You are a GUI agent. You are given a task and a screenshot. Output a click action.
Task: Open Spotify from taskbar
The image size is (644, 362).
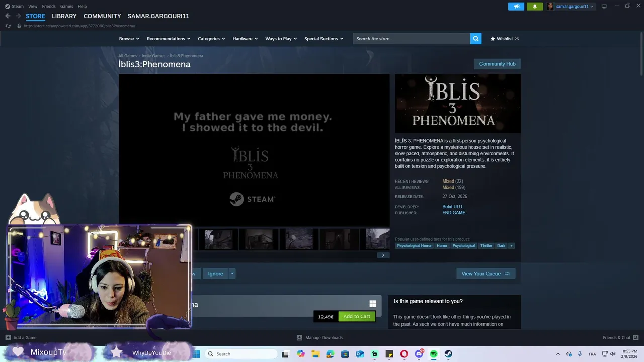click(x=434, y=354)
